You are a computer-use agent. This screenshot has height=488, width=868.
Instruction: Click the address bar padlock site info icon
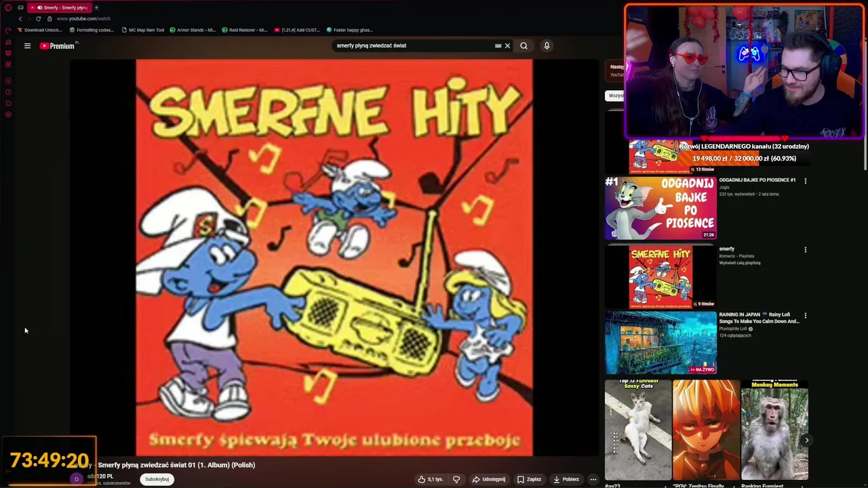point(49,19)
